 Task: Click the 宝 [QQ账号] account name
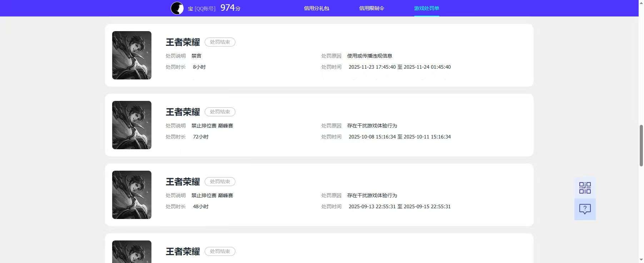coord(201,9)
